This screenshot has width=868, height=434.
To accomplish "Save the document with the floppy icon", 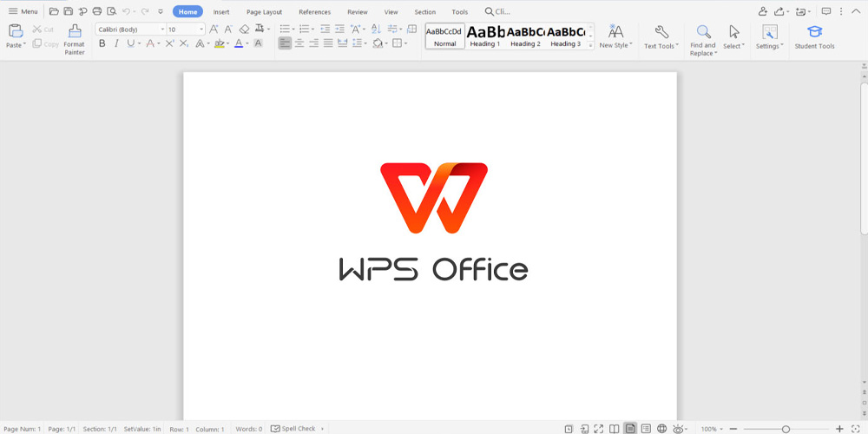I will (x=68, y=11).
